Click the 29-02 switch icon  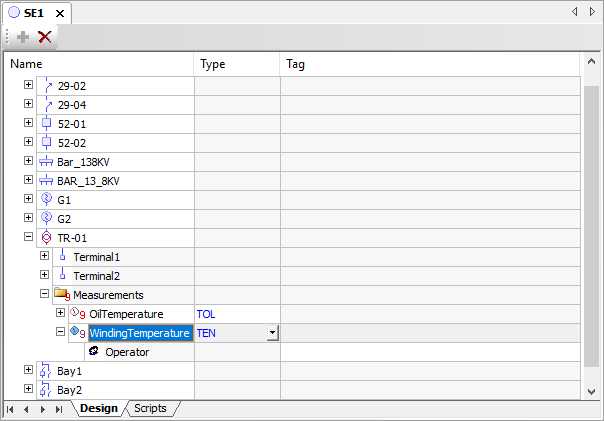[x=46, y=86]
